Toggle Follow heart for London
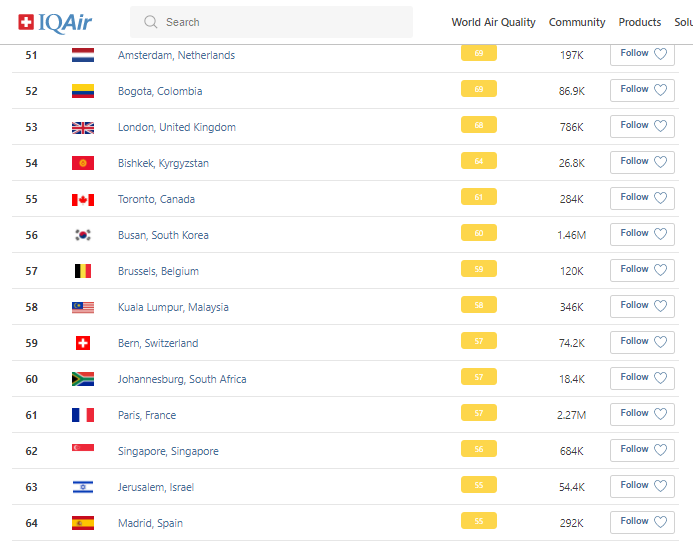 660,126
